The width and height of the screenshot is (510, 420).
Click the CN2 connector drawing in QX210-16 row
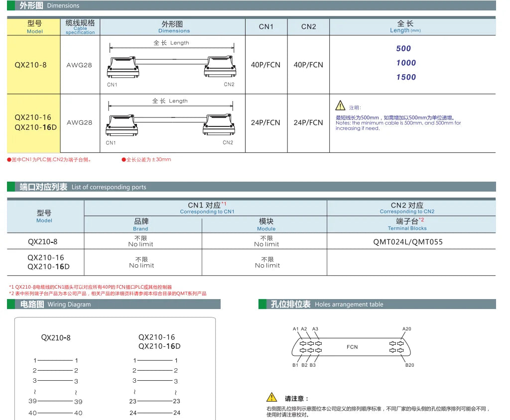point(219,124)
